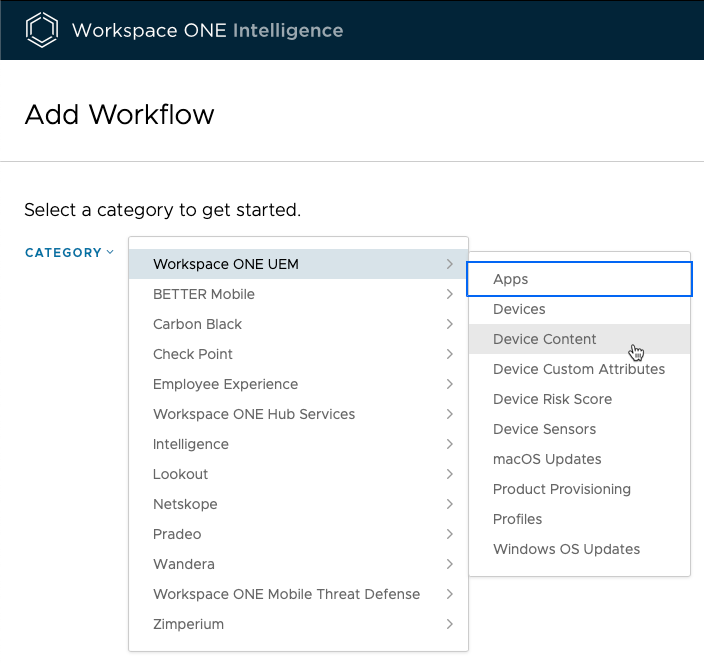The width and height of the screenshot is (704, 664).
Task: Open the CATEGORY dropdown
Action: (69, 253)
